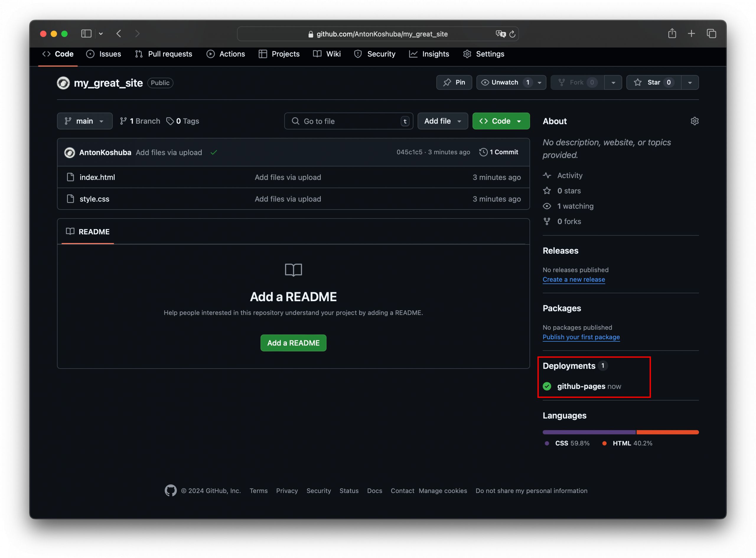
Task: Reload the page with the refresh icon
Action: [x=512, y=34]
